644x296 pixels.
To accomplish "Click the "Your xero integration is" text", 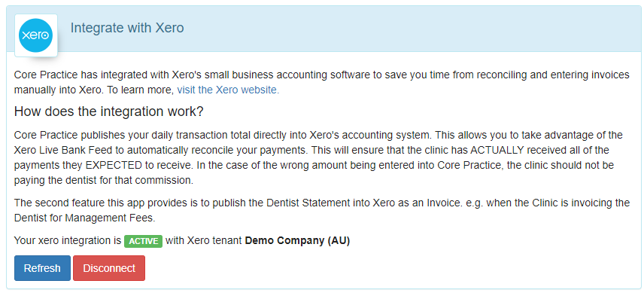I will click(x=68, y=240).
